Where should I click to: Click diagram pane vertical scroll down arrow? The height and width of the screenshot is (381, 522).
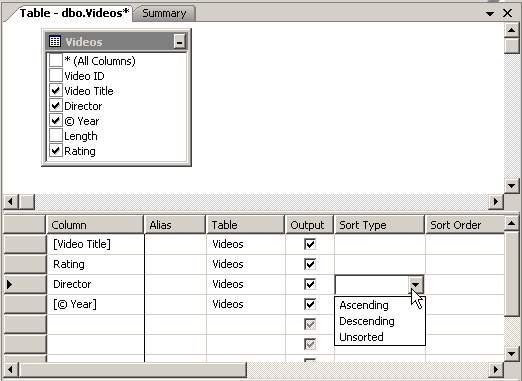(511, 186)
